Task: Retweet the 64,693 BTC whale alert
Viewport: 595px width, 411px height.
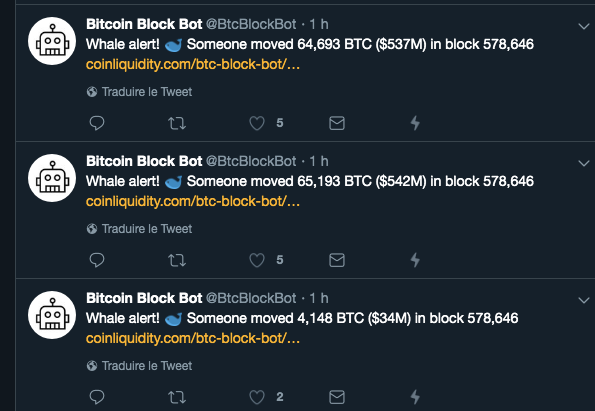Action: tap(177, 123)
